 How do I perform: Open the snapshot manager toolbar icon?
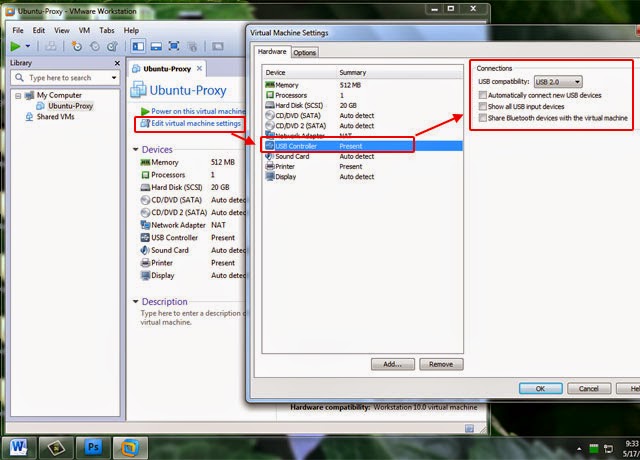[112, 47]
